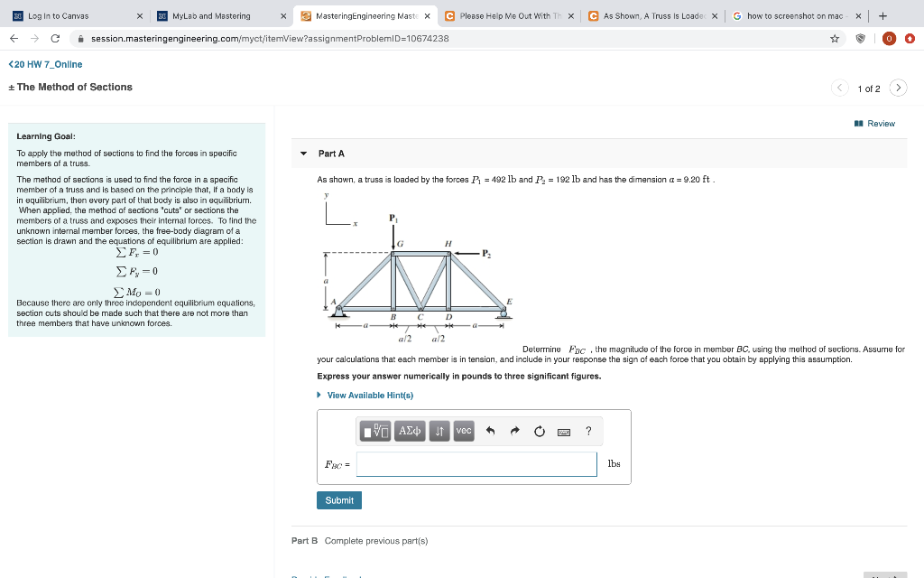Click inside the FBC answer field

tap(476, 464)
